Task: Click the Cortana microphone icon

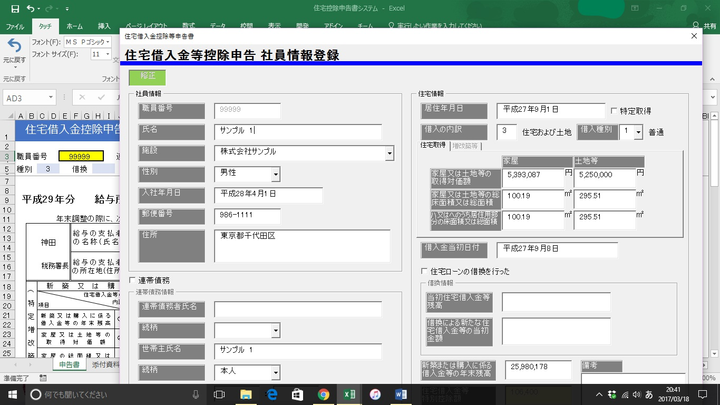Action: coord(196,394)
